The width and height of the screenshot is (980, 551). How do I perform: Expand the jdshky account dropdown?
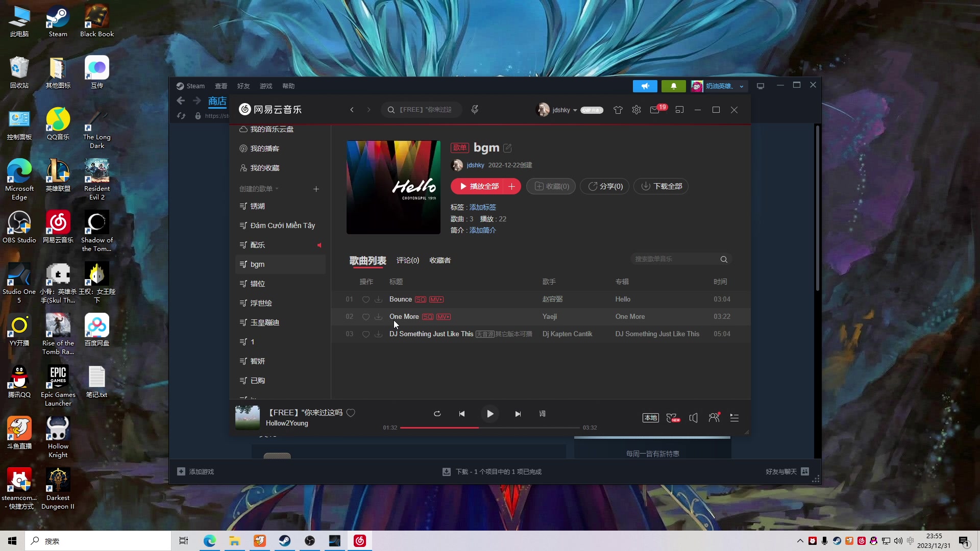pos(575,110)
